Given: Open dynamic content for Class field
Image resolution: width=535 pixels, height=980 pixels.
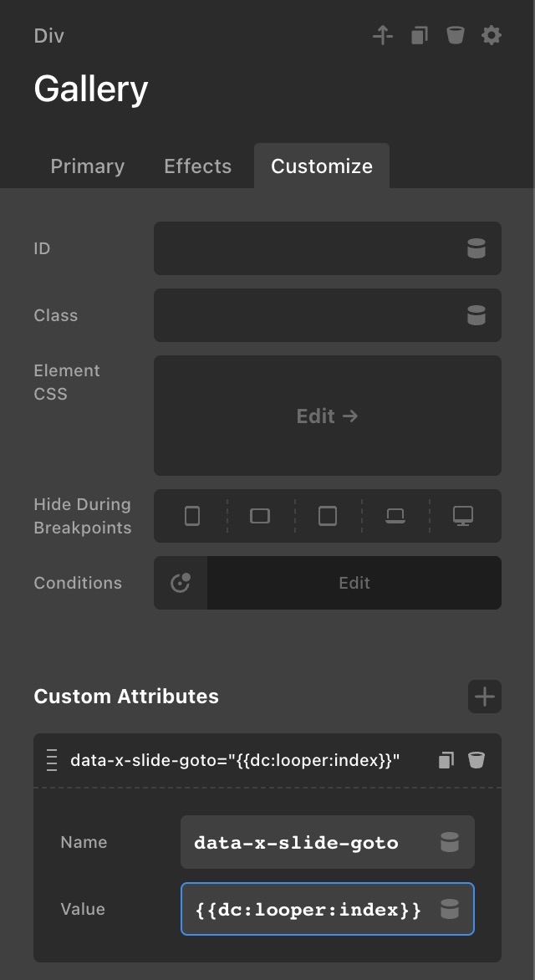Looking at the screenshot, I should (476, 315).
